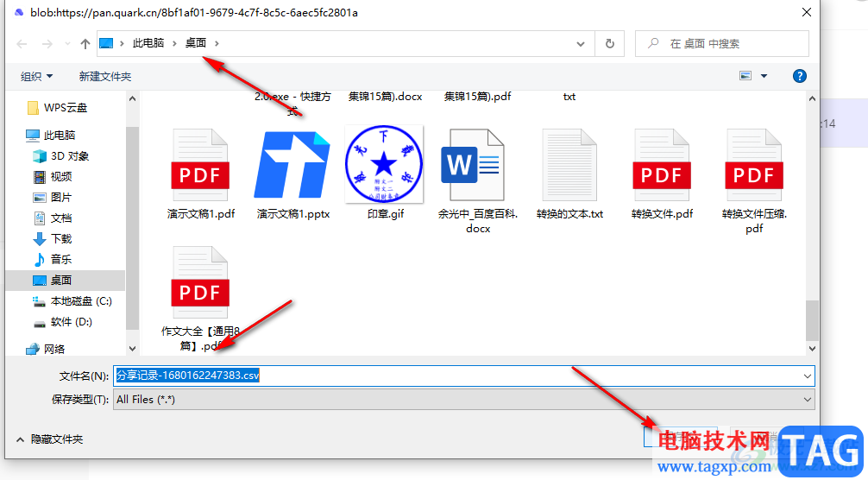Close the save dialog window
Screen dimensions: 868x480
coord(807,12)
